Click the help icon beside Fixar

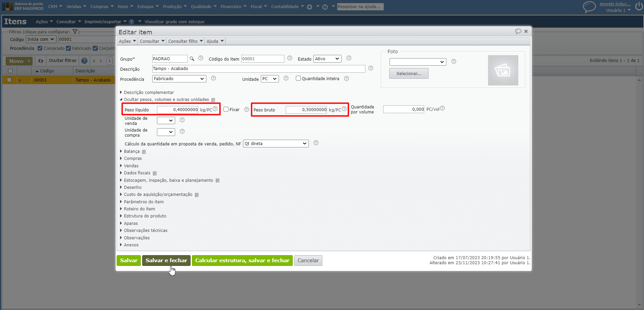pos(247,109)
